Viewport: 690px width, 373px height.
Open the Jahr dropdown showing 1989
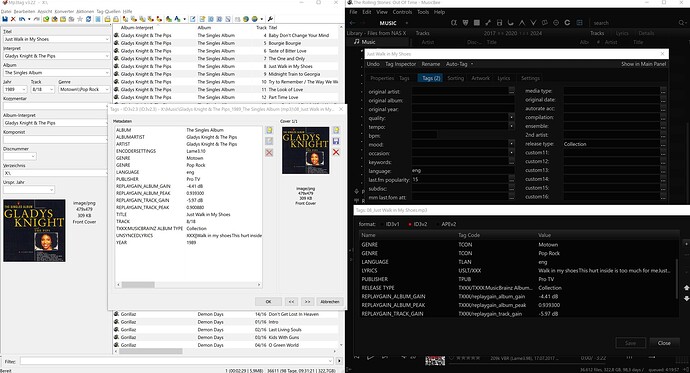(24, 89)
